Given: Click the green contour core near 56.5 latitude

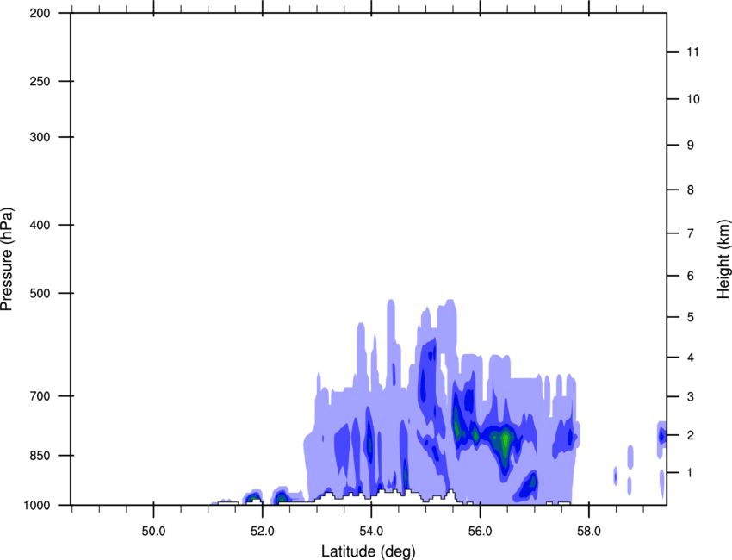Looking at the screenshot, I should point(505,442).
